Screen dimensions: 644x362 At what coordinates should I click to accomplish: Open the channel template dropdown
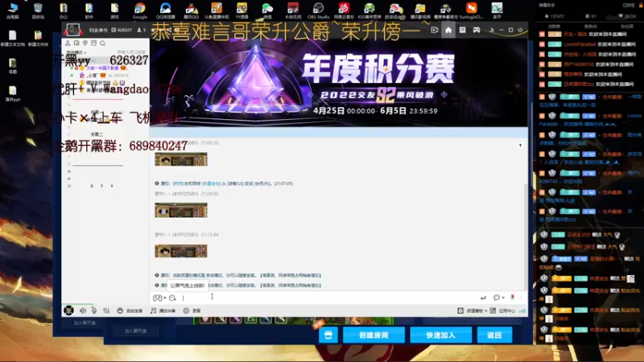coord(473,311)
